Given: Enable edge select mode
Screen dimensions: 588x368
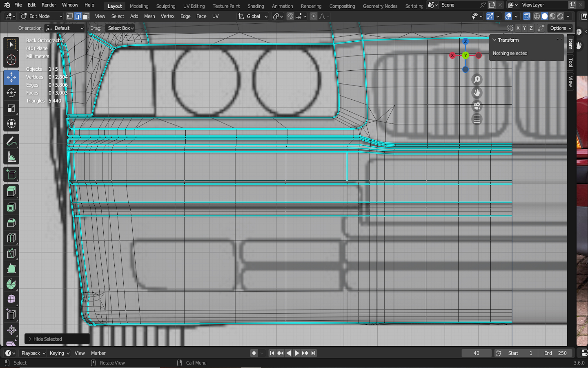Looking at the screenshot, I should (x=78, y=16).
